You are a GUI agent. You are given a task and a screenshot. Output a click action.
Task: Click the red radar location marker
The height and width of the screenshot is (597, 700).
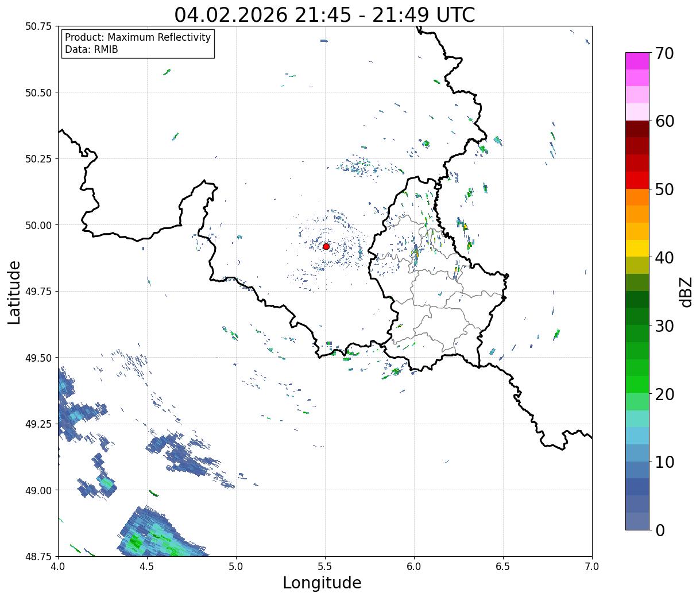[326, 246]
